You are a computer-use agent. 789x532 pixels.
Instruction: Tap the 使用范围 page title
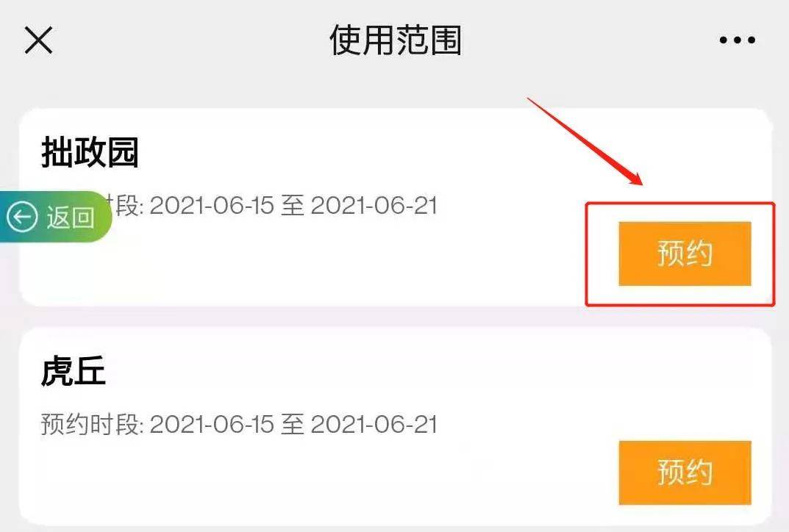[x=395, y=40]
